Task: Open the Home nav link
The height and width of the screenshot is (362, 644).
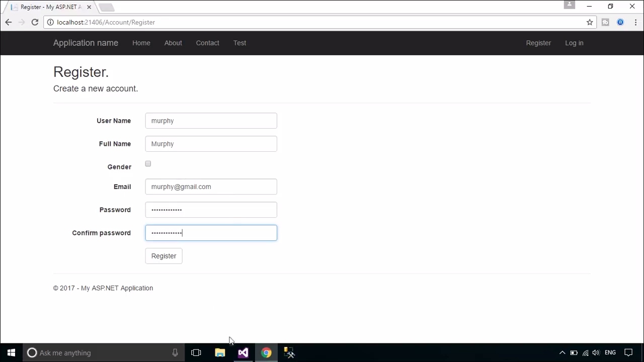Action: (x=141, y=43)
